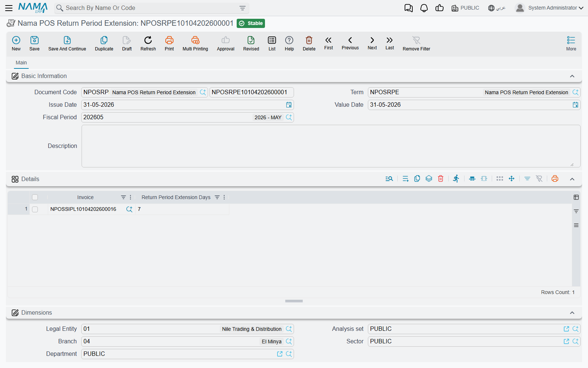This screenshot has width=588, height=368.
Task: Switch language to Arabic
Action: pyautogui.click(x=497, y=8)
